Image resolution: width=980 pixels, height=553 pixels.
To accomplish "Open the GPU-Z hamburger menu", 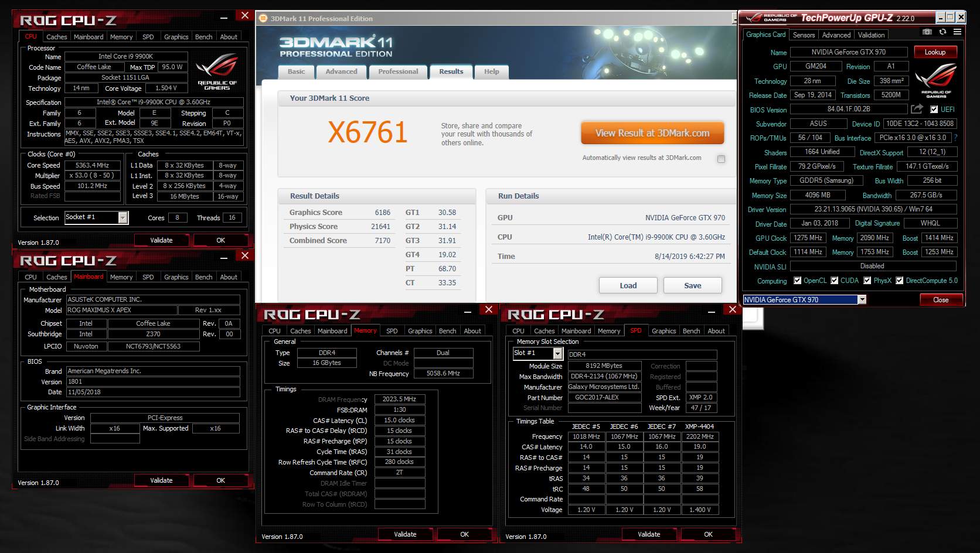I will coord(957,32).
